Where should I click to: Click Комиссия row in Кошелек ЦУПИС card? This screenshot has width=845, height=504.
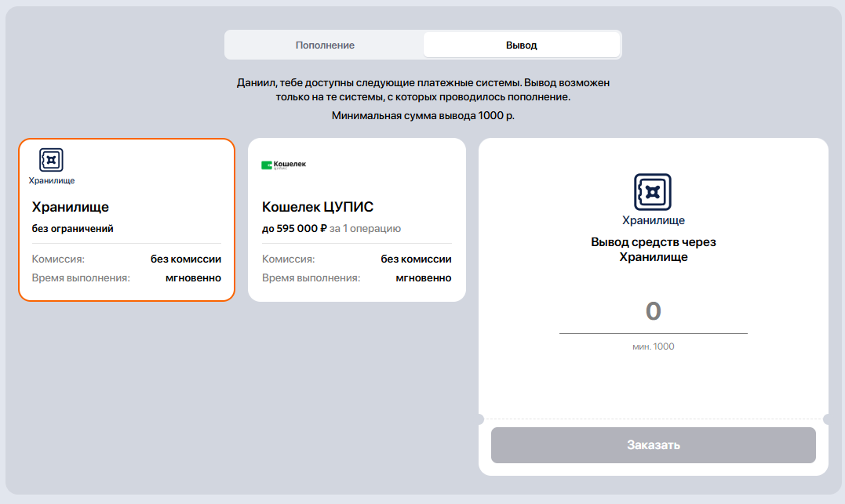[x=356, y=259]
